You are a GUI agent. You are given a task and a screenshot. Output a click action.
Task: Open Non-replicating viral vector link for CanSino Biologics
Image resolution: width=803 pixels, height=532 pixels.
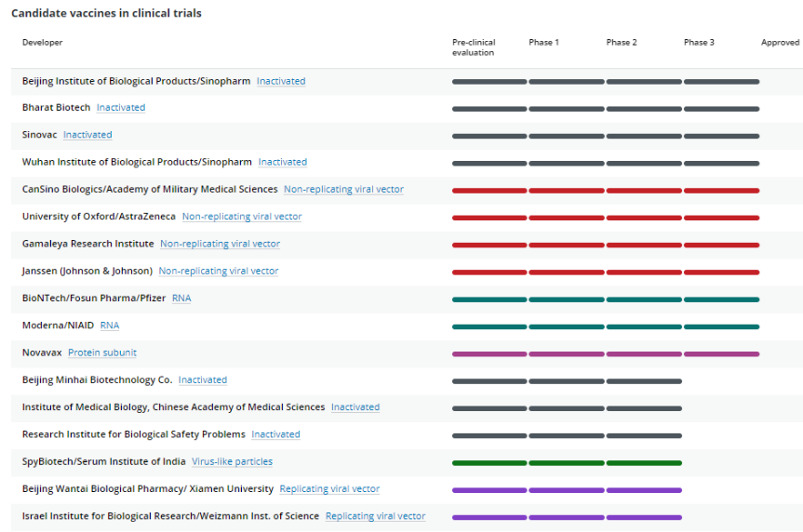click(x=343, y=189)
